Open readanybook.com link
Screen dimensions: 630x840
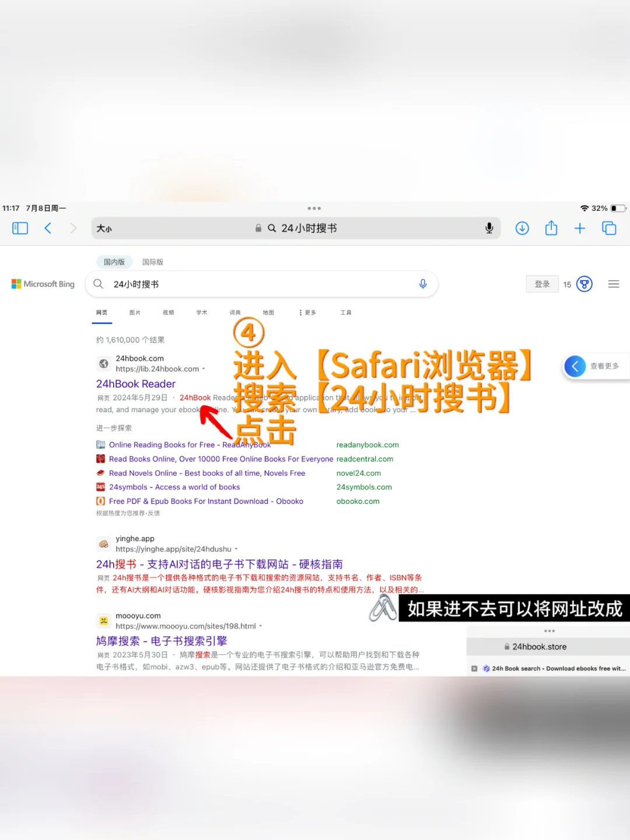tap(367, 445)
